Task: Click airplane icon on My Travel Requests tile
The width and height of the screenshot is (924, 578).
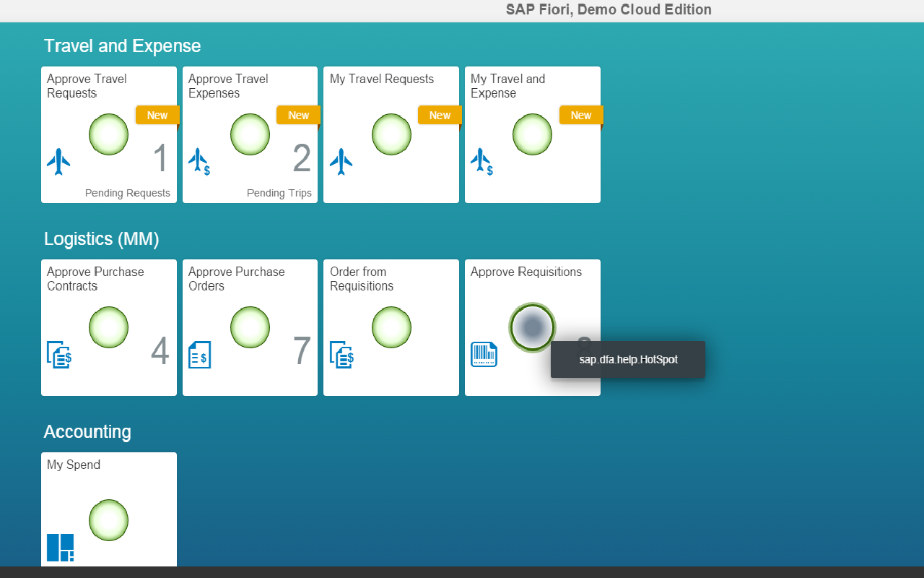Action: click(x=341, y=162)
